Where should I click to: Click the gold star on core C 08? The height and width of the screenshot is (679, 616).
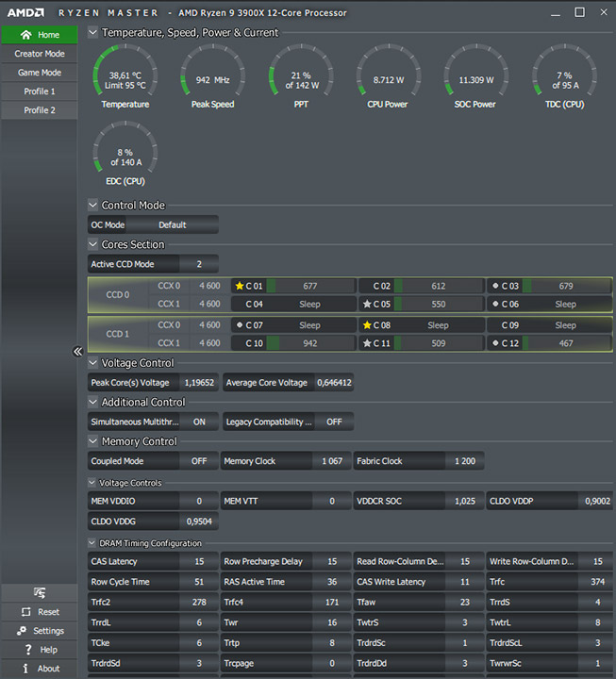[x=367, y=324]
